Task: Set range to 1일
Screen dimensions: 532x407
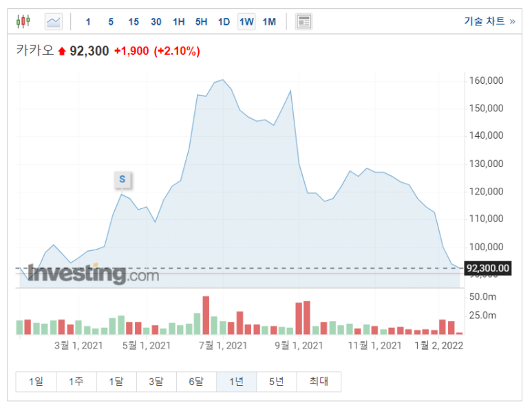Action: point(36,382)
